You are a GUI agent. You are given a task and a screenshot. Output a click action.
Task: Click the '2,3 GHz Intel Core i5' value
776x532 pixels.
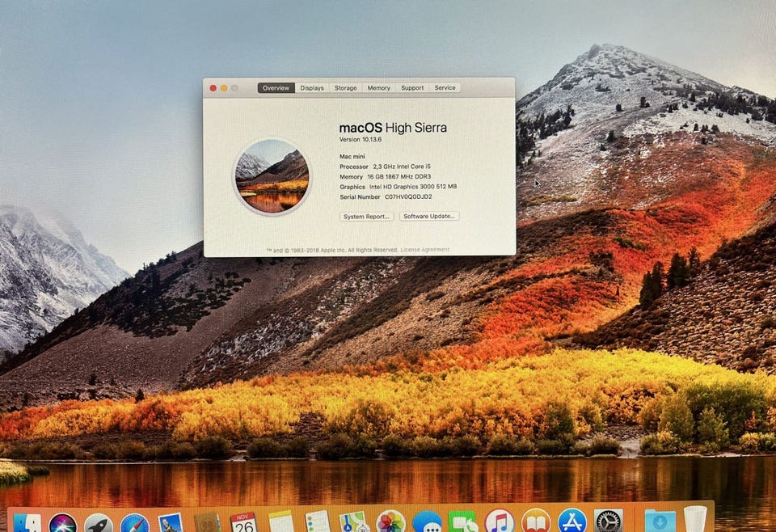click(402, 167)
